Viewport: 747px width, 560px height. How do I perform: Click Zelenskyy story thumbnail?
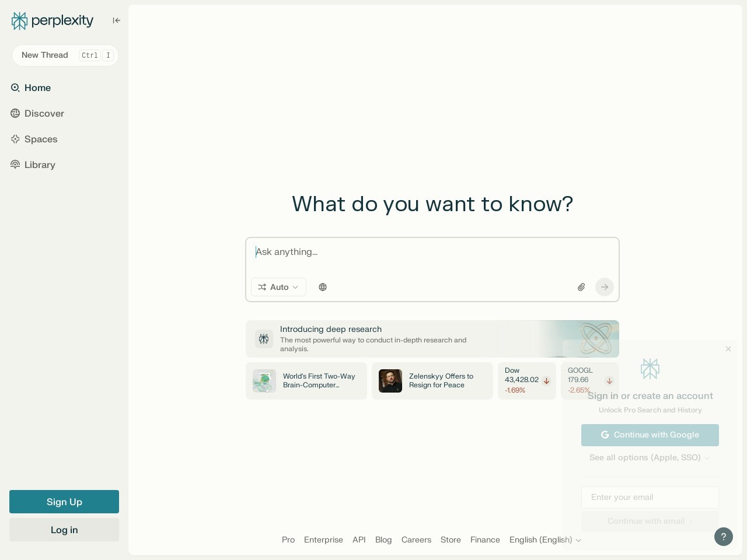(390, 381)
